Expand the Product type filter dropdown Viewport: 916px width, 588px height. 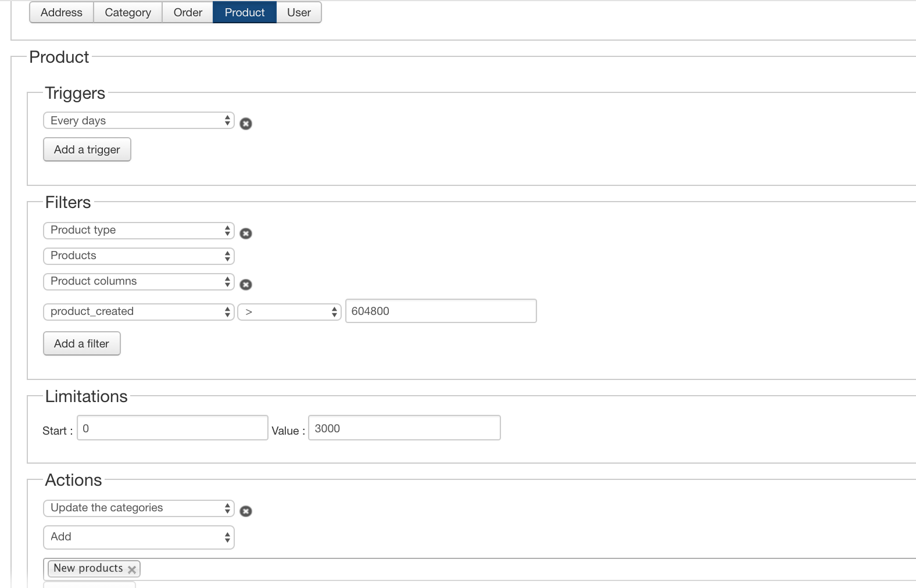138,231
